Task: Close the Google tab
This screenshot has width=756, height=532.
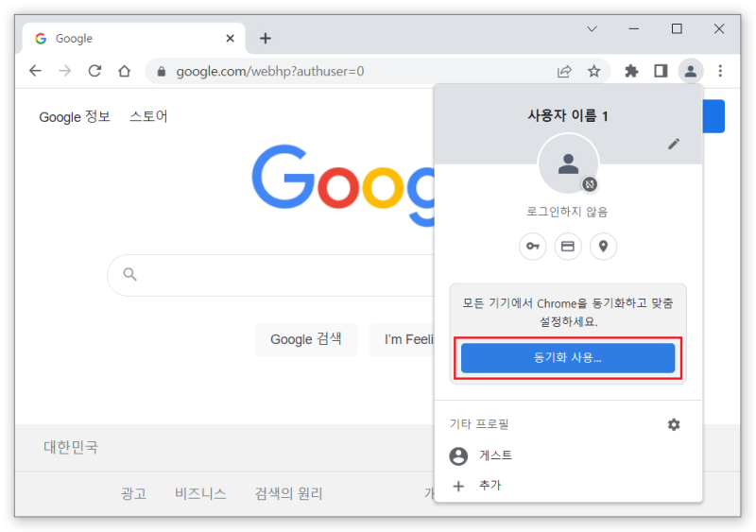Action: [230, 38]
